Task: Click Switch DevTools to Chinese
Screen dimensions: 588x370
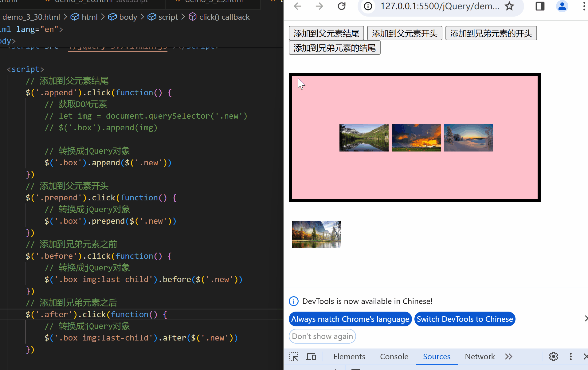Action: coord(465,319)
